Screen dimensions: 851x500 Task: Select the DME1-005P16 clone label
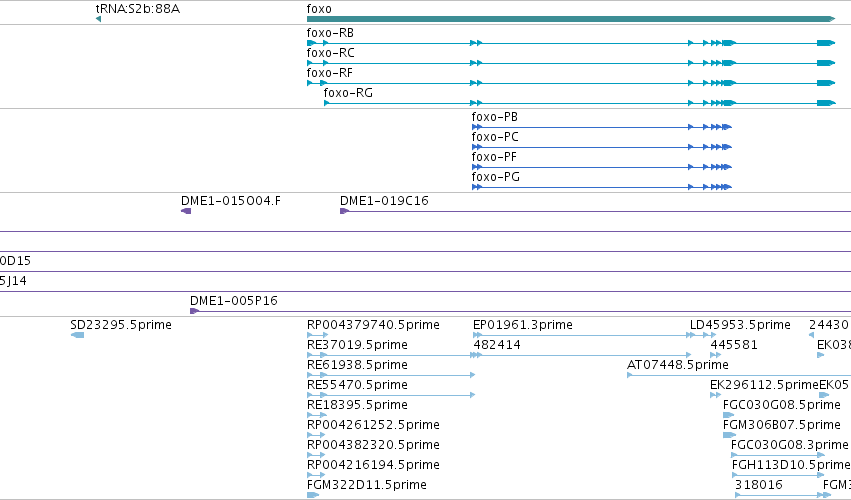233,301
